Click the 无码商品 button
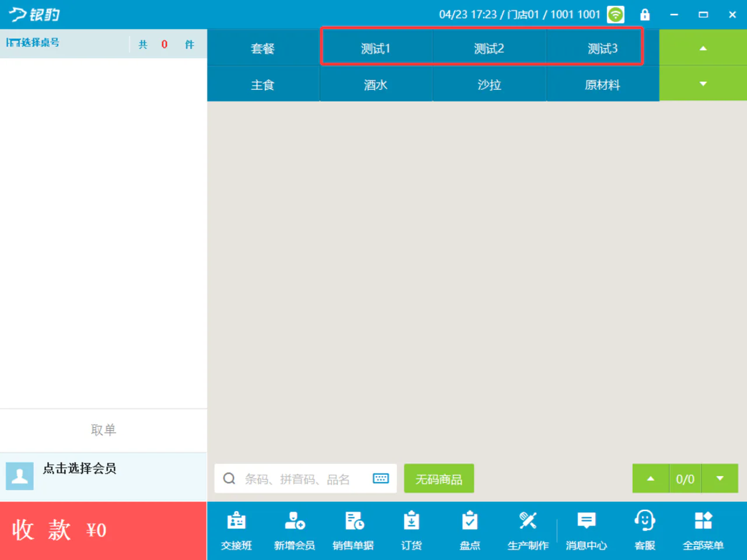 click(439, 478)
